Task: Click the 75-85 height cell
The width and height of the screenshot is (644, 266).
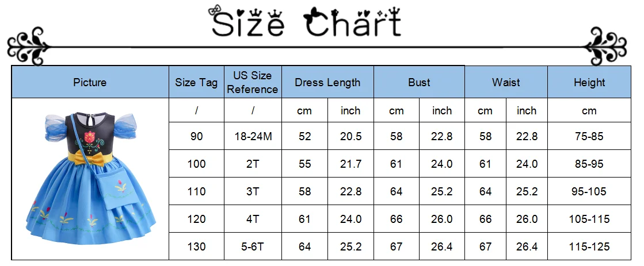Action: tap(589, 136)
